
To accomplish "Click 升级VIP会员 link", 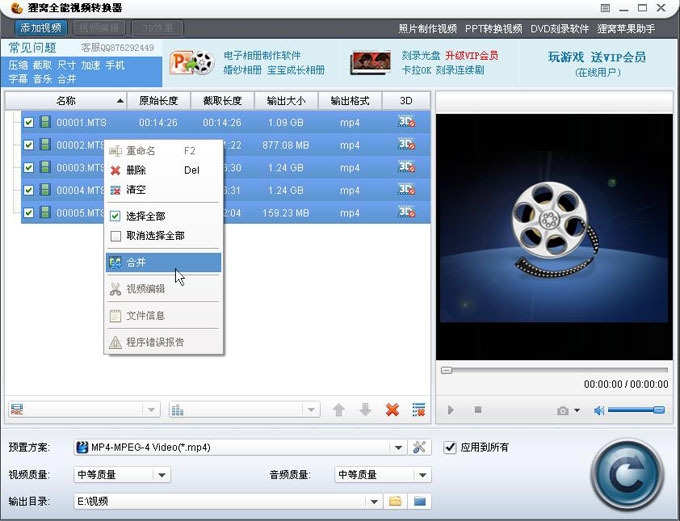I will pyautogui.click(x=472, y=56).
